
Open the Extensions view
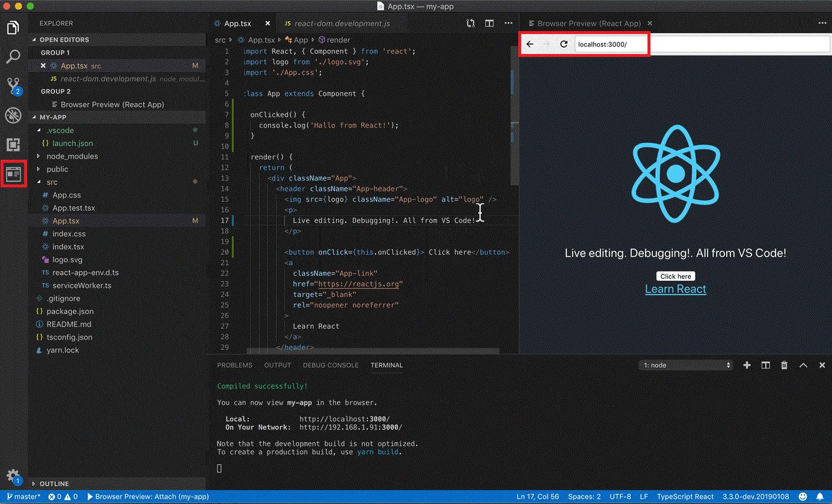tap(13, 145)
